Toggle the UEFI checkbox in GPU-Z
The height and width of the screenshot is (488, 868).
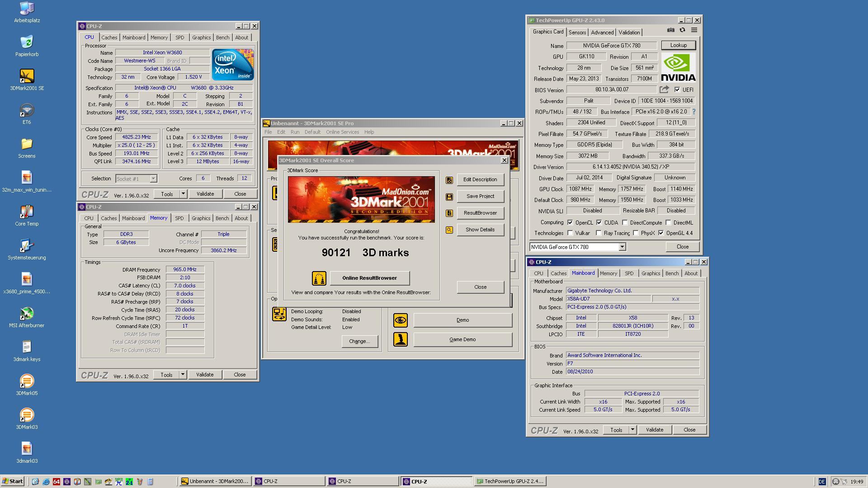click(x=677, y=90)
